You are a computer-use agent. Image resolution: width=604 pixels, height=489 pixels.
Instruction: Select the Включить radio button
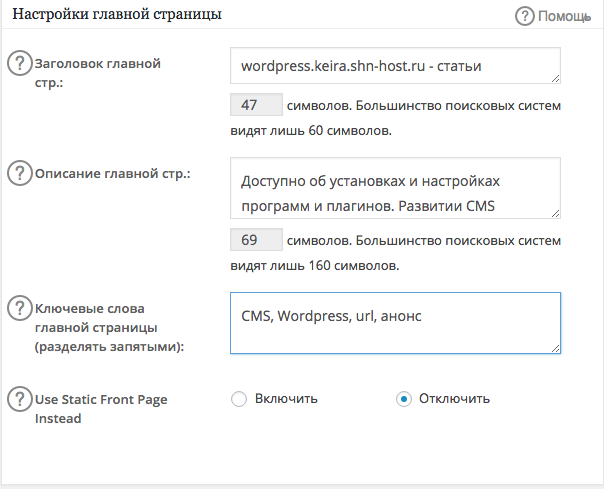pos(239,399)
